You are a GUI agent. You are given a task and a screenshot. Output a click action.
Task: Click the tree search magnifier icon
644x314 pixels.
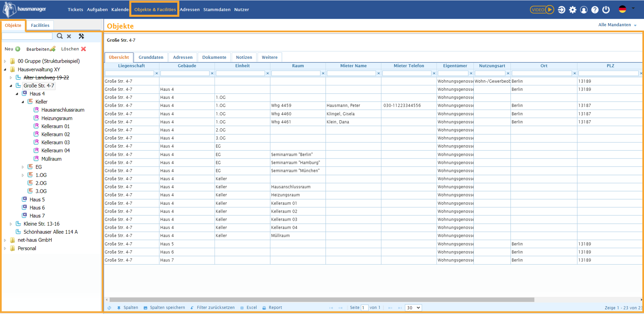point(60,36)
